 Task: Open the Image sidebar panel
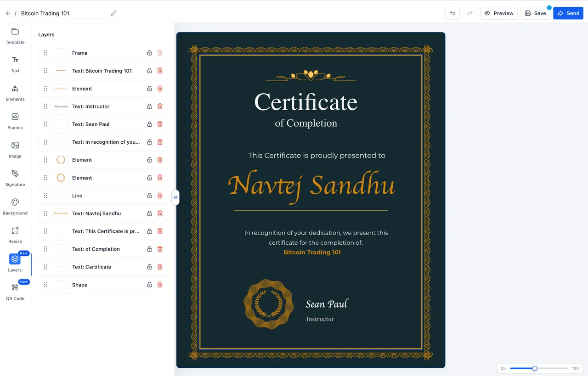click(x=15, y=150)
